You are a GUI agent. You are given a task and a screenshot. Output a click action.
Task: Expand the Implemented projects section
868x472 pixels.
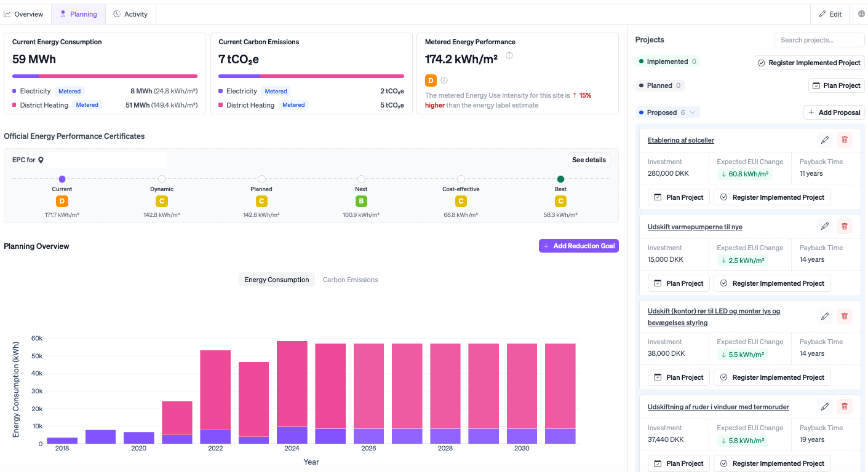tap(667, 61)
